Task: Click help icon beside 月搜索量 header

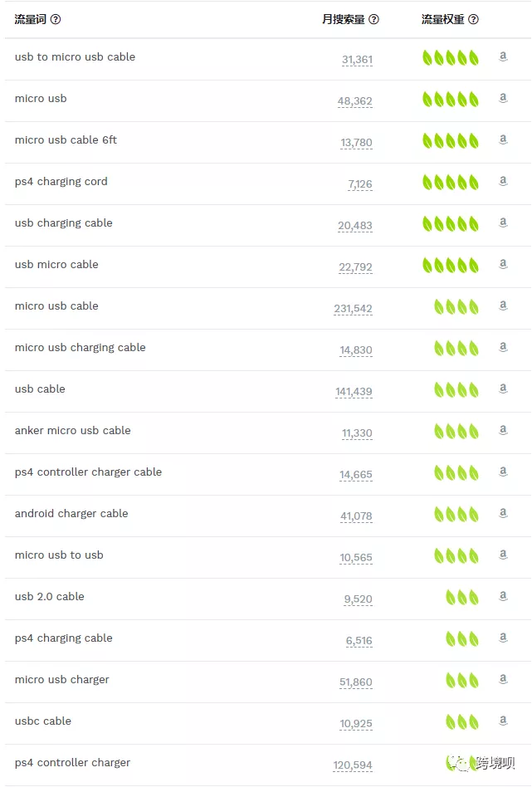Action: [x=373, y=19]
